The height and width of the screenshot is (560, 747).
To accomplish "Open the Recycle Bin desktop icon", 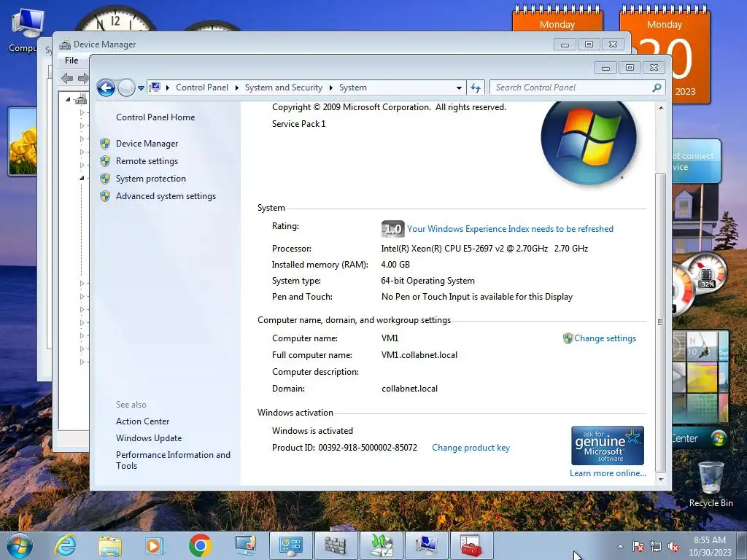I will coord(711,484).
